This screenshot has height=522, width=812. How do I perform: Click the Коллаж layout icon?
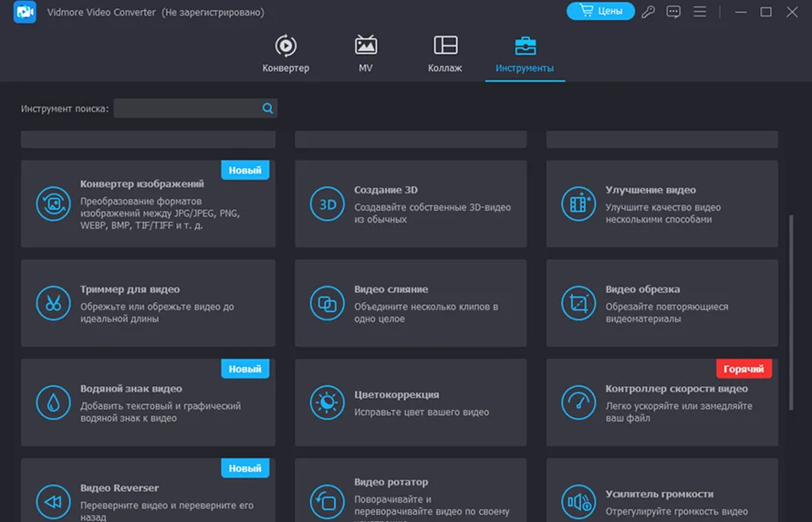point(445,45)
